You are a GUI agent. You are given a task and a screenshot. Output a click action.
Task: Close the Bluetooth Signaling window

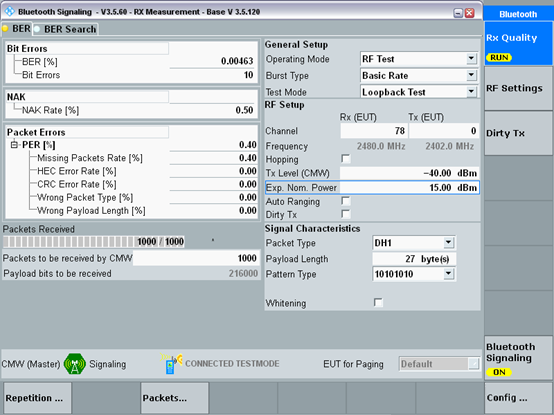tap(469, 13)
